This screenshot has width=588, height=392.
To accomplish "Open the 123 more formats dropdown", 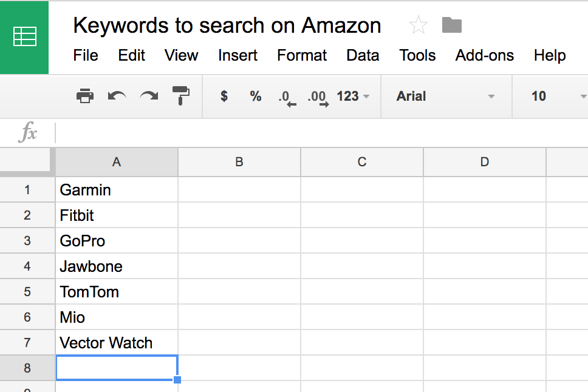I will pos(353,96).
